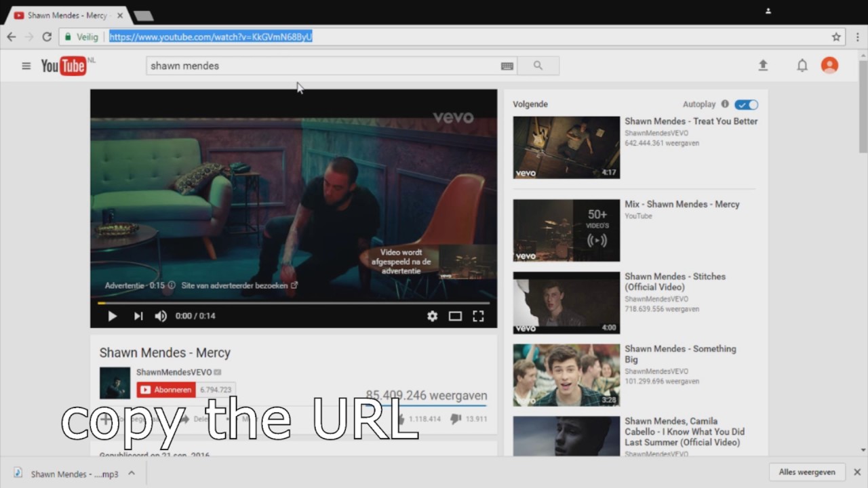The height and width of the screenshot is (488, 868).
Task: Open the Something Big thumbnail
Action: (x=566, y=375)
